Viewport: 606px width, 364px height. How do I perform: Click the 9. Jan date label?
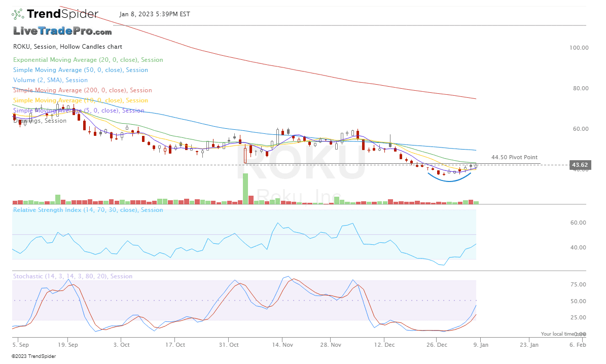click(x=481, y=345)
